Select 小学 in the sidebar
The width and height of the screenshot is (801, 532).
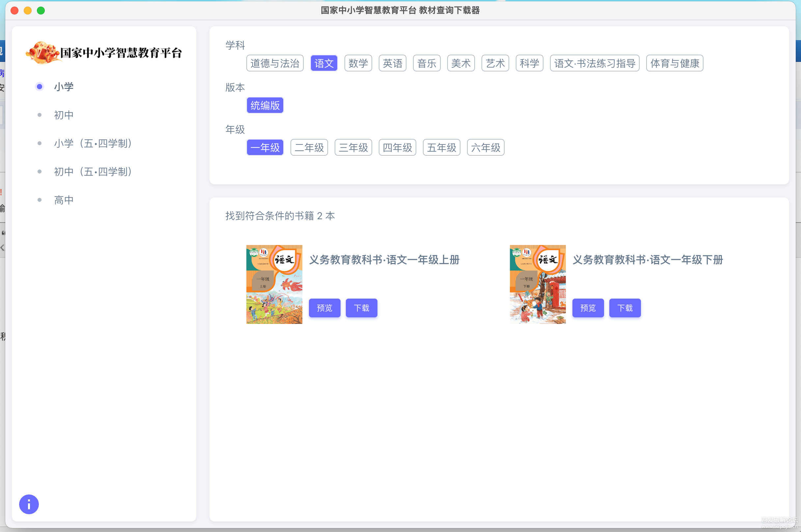click(64, 87)
